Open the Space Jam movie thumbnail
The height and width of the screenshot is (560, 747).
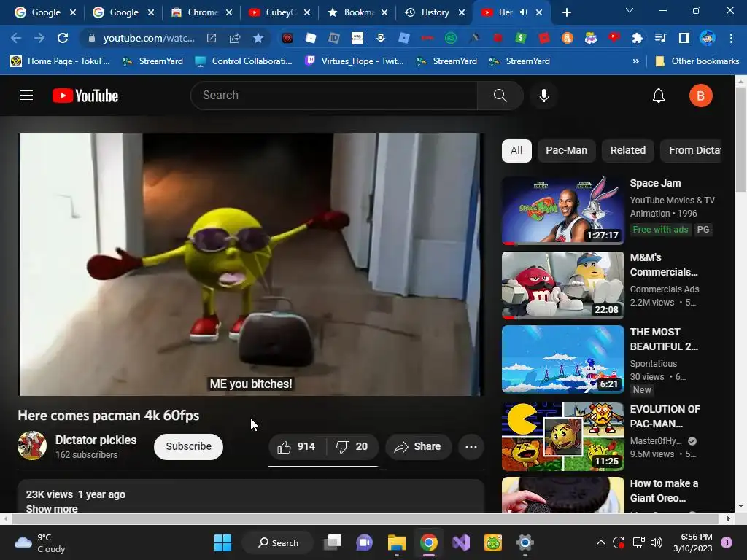point(562,211)
